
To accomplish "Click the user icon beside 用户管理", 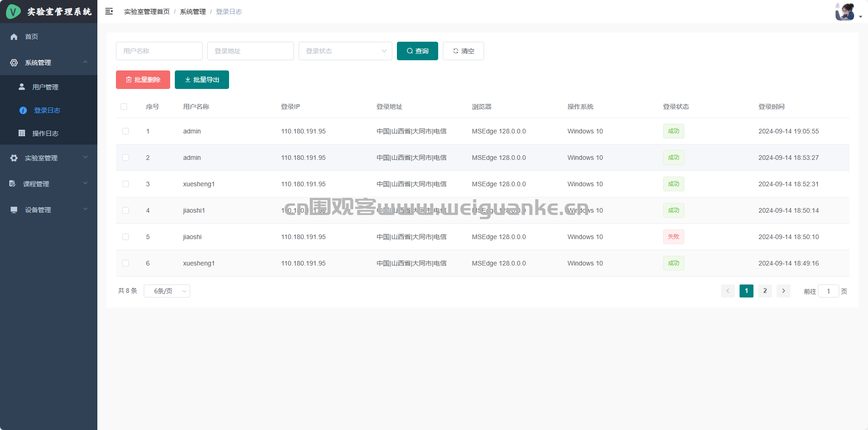I will click(21, 87).
